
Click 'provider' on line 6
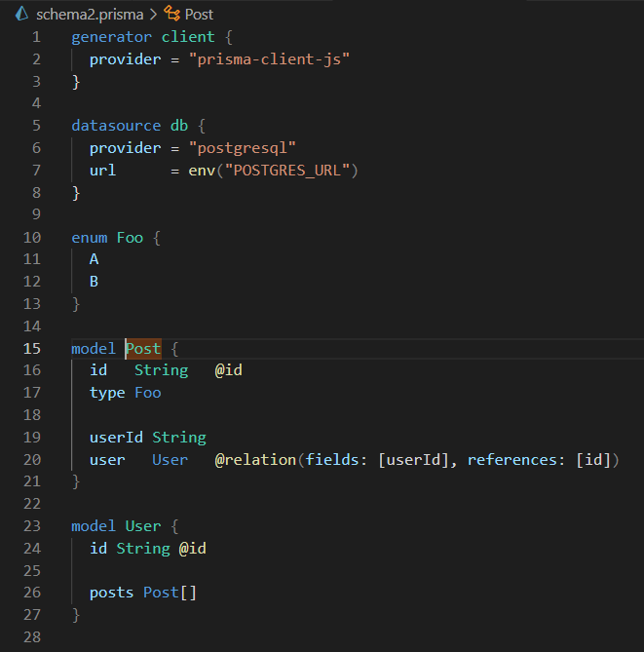125,148
